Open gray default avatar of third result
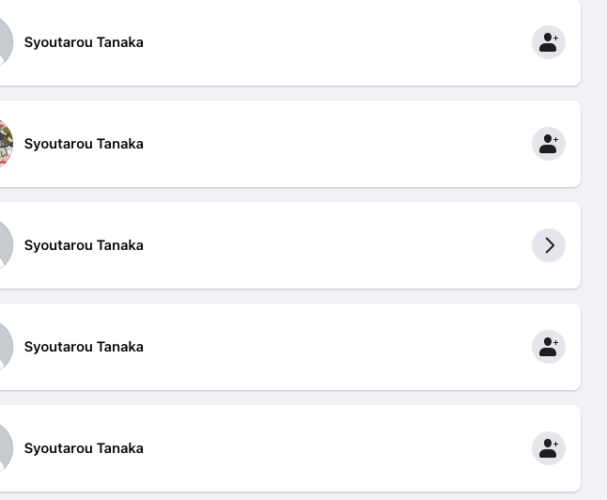Screen dimensions: 607x500 6,245
